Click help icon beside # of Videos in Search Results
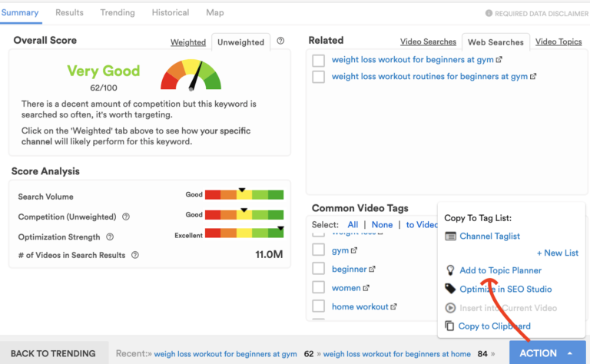This screenshot has height=364, width=590. coord(134,255)
